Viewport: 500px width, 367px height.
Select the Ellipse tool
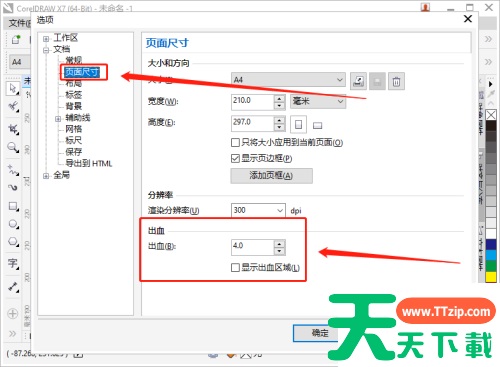pyautogui.click(x=13, y=224)
